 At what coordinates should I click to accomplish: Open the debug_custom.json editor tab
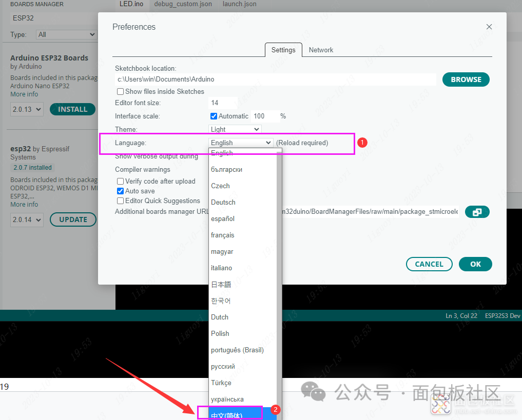click(x=183, y=4)
